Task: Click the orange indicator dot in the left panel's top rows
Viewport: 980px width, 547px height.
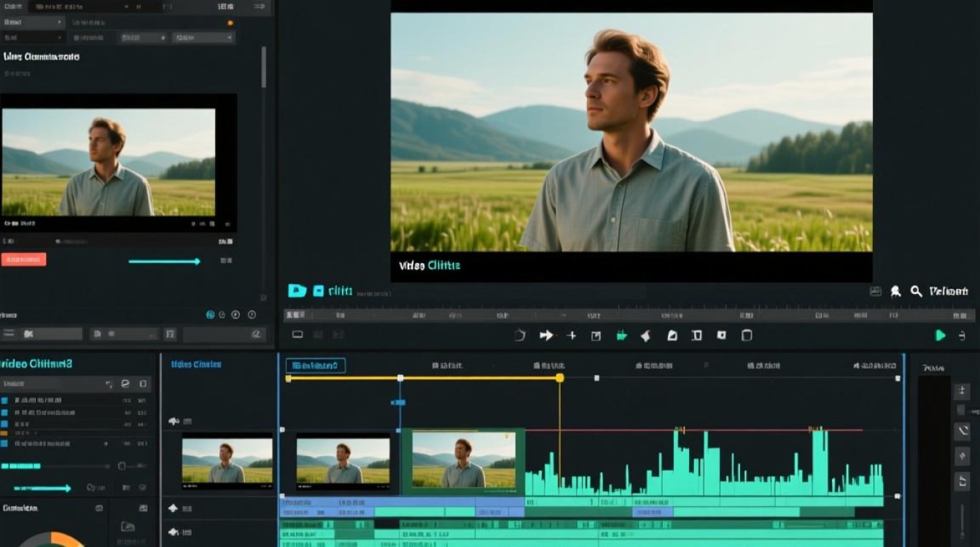Action: coord(230,23)
